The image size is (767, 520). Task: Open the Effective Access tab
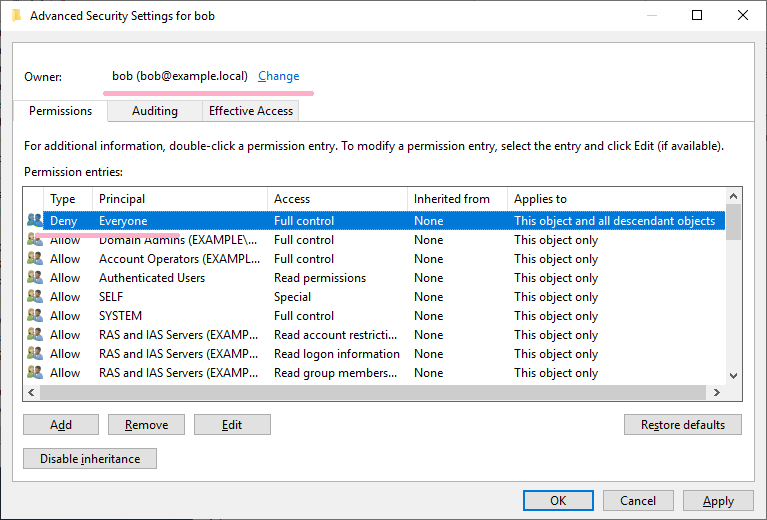[250, 111]
